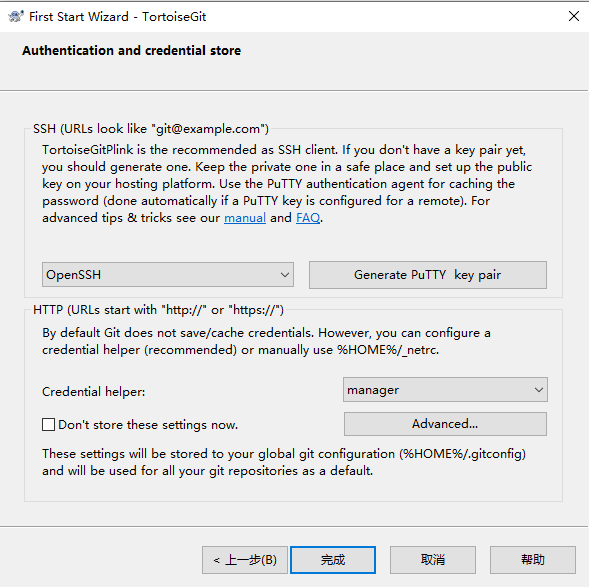Open Advanced credential settings
The height and width of the screenshot is (587, 589).
[x=445, y=424]
